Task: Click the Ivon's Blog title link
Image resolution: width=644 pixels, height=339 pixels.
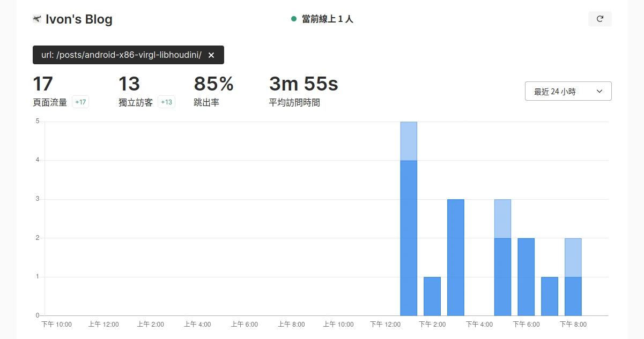Action: point(79,20)
